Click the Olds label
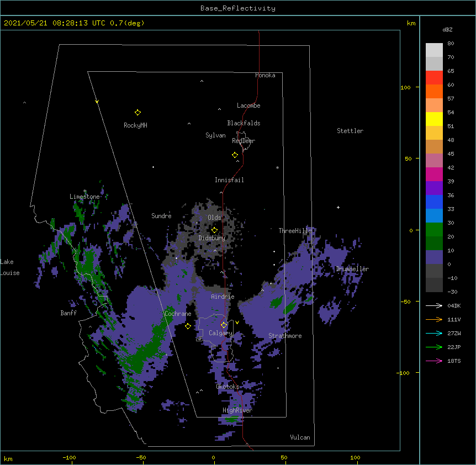Viewport: 476px width, 465px height. (x=214, y=218)
